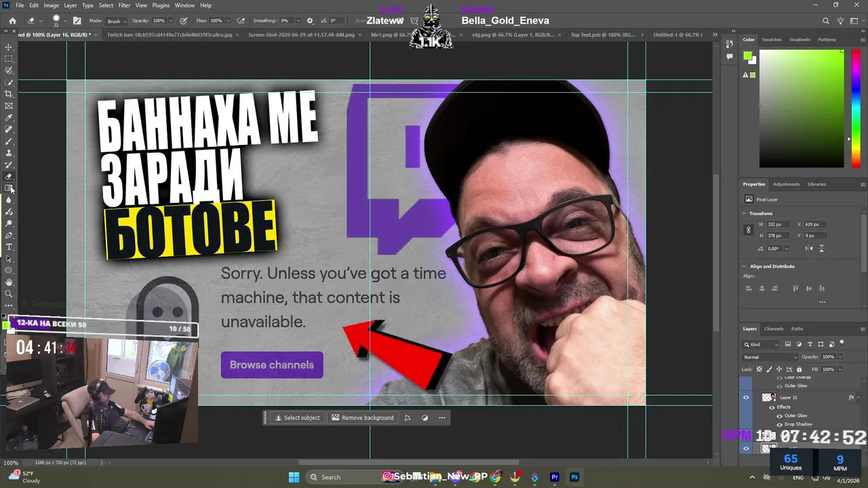
Task: Select the Rectangular Marquee tool
Action: pyautogui.click(x=9, y=59)
